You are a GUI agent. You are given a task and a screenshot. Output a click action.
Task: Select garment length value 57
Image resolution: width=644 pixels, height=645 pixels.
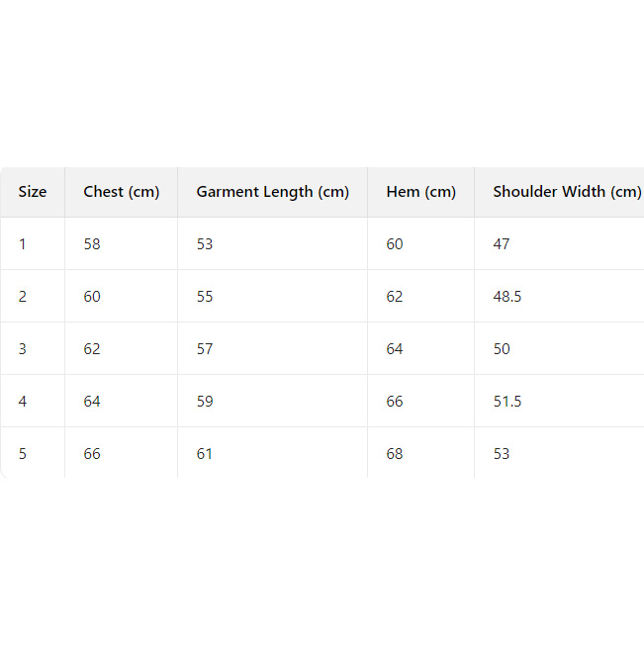[205, 349]
